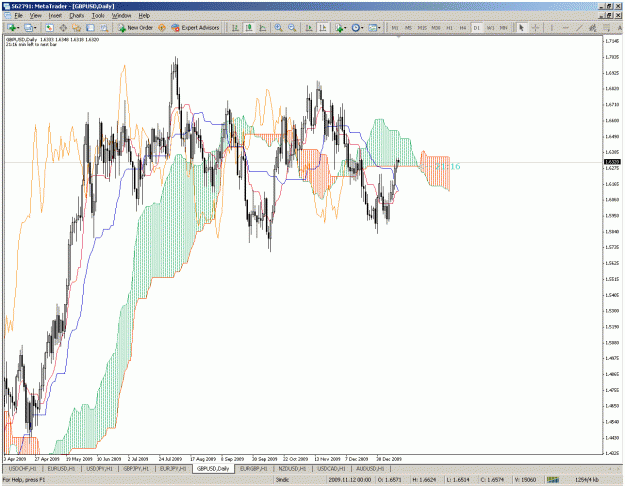Click the current price label 1.6320
The image size is (625, 486).
pyautogui.click(x=612, y=162)
